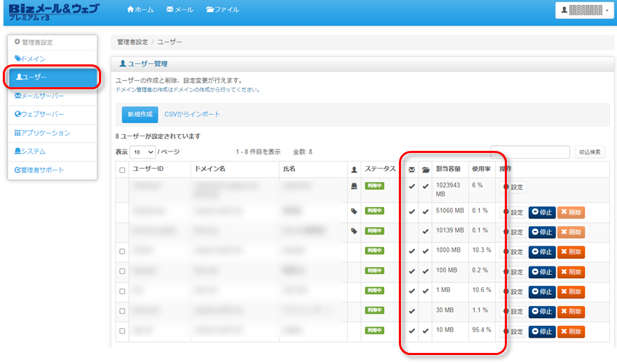This screenshot has height=364, width=617.
Task: Click the folder column header icon
Action: pyautogui.click(x=426, y=170)
